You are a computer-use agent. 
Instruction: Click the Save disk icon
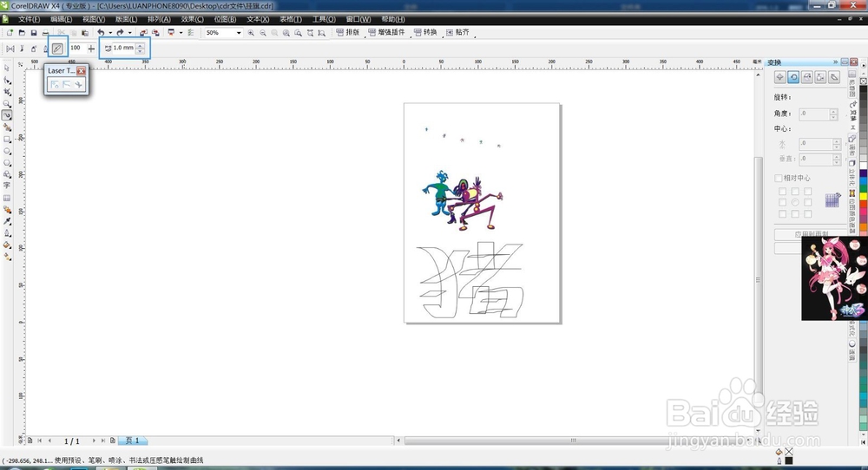point(34,33)
